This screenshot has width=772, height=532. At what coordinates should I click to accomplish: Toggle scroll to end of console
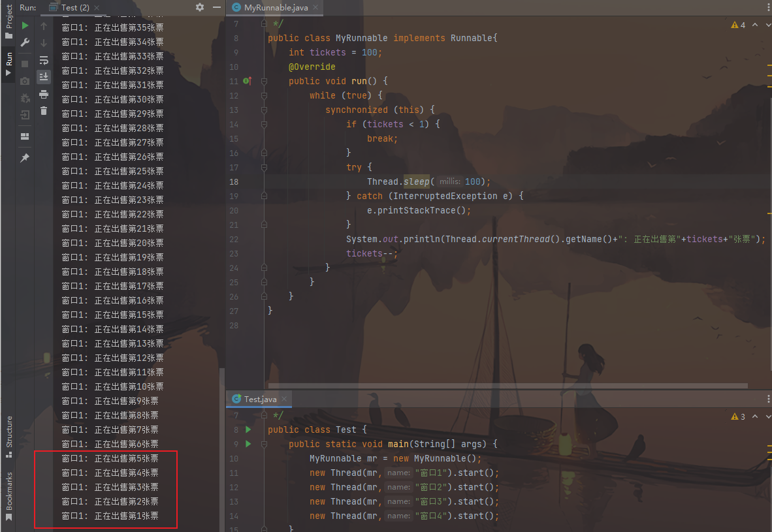coord(44,77)
